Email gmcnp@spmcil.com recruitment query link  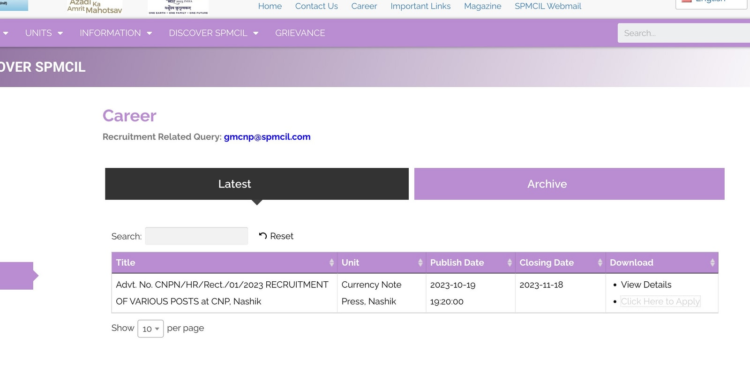pyautogui.click(x=267, y=137)
